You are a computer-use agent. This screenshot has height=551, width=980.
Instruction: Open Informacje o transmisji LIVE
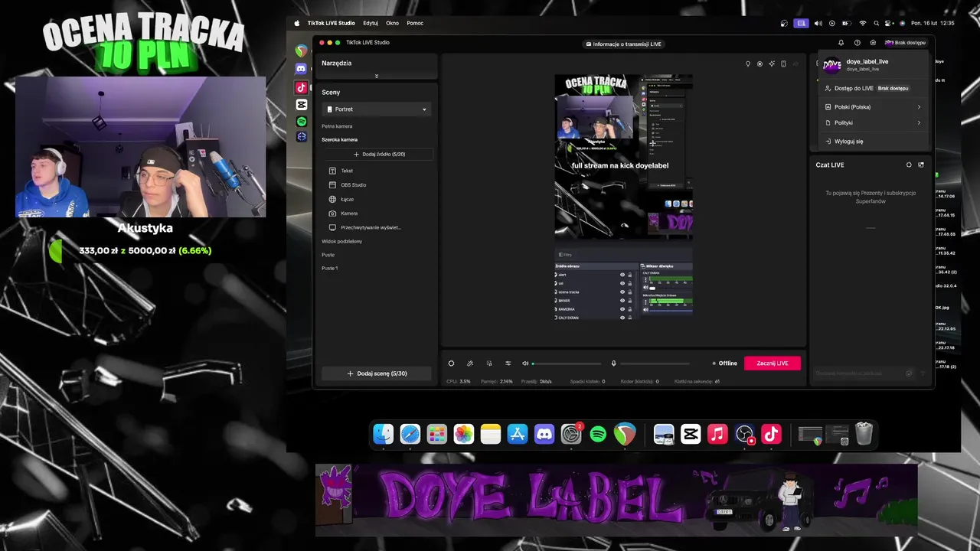coord(623,44)
